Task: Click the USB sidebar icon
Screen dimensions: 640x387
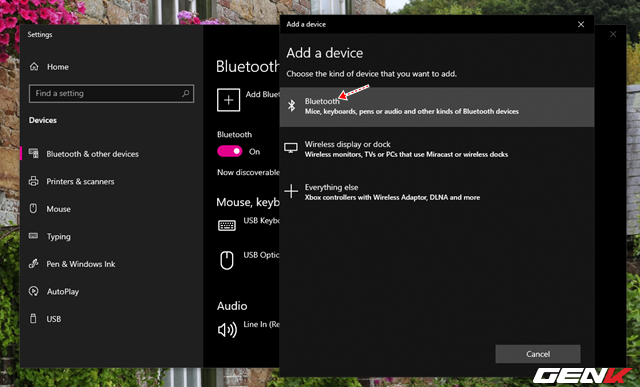Action: (33, 318)
